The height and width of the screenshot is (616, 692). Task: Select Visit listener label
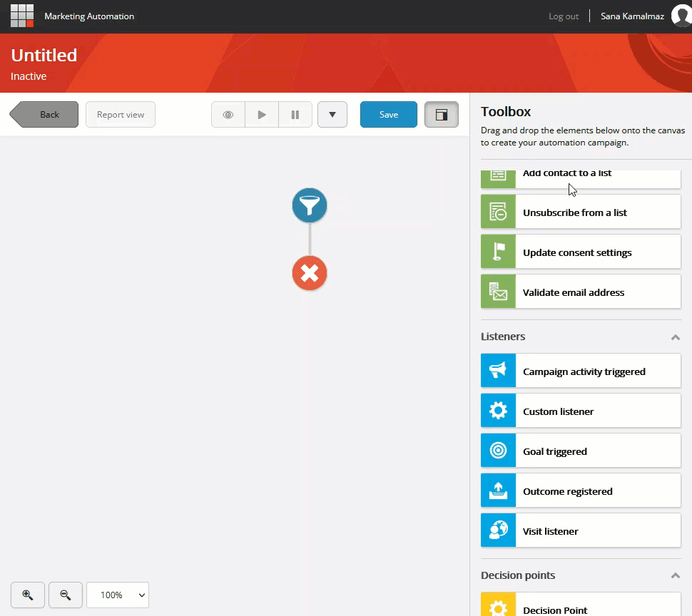[x=550, y=531]
